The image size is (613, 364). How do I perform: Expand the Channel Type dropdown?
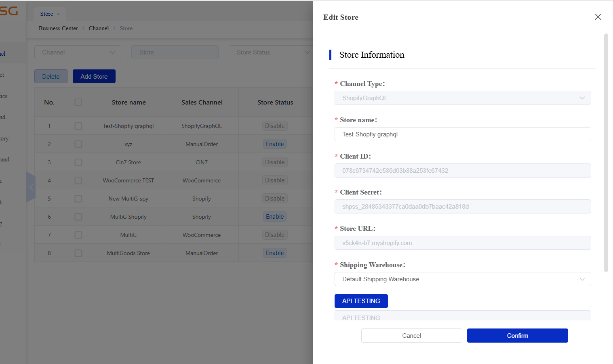coord(463,98)
